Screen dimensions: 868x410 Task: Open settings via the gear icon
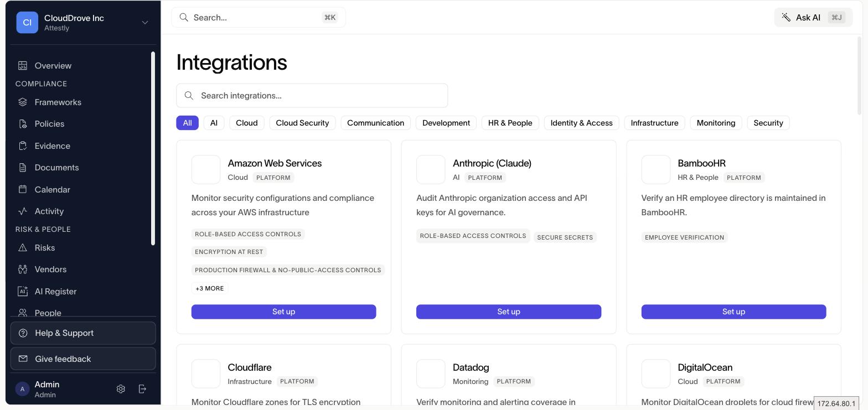click(x=121, y=389)
